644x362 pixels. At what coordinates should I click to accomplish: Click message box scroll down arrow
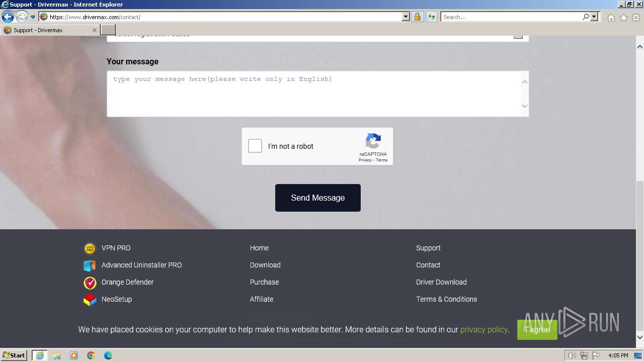pos(524,106)
